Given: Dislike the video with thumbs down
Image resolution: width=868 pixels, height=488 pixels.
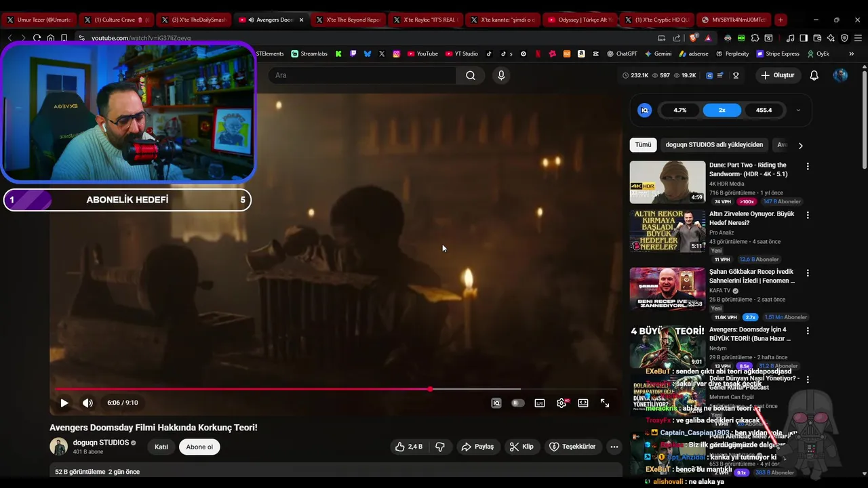Looking at the screenshot, I should click(x=440, y=447).
